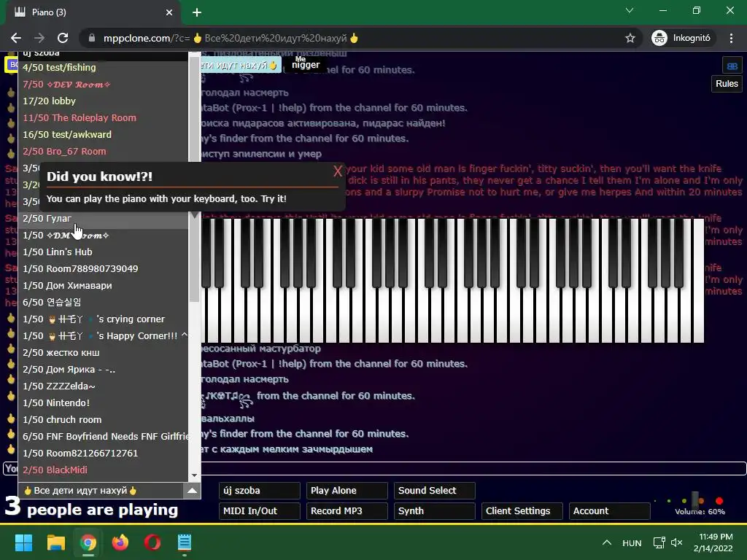Join the 7/50 DEV Room entry

point(104,85)
